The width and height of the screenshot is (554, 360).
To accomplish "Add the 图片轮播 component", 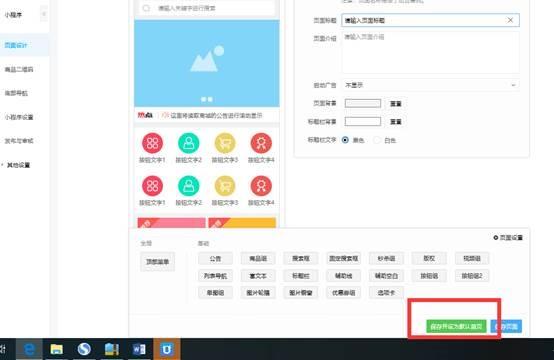I will [x=258, y=293].
